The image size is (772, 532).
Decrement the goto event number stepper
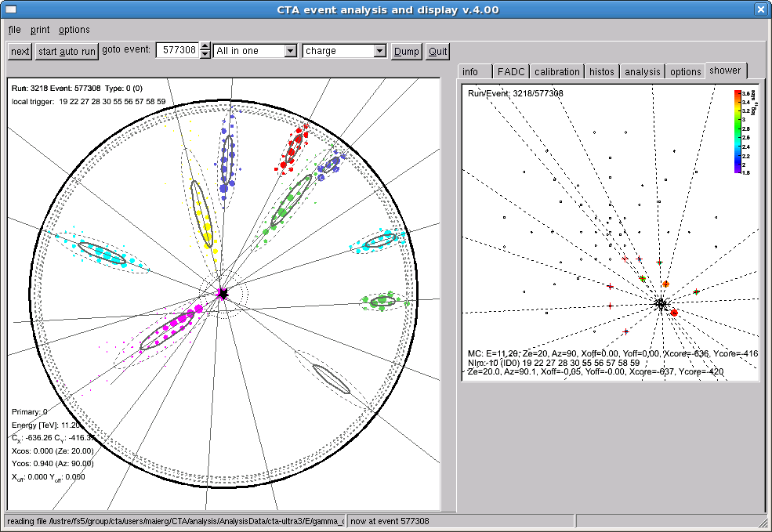(205, 55)
